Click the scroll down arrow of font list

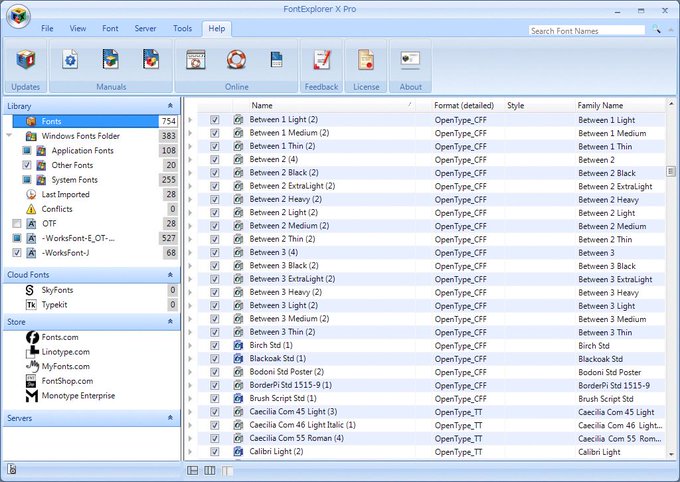tap(671, 454)
